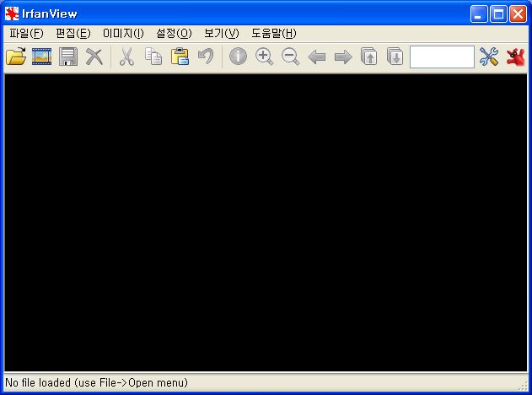Viewport: 532px width, 395px height.
Task: Click the Save floppy disk icon
Action: 67,57
